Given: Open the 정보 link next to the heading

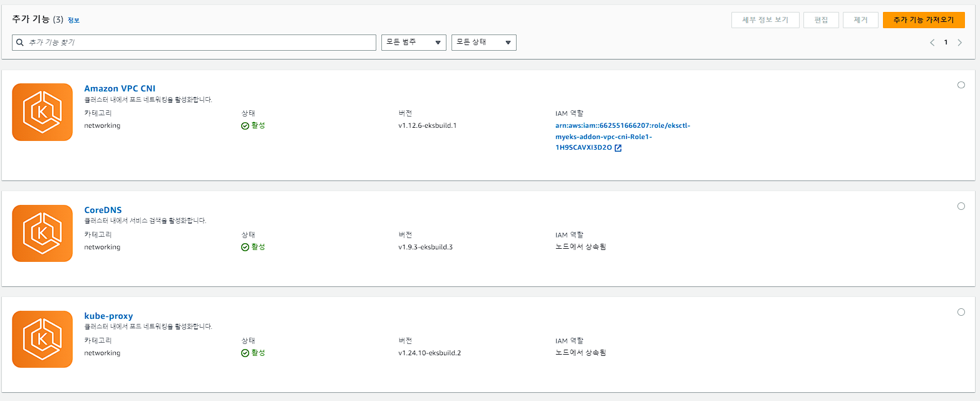Looking at the screenshot, I should [73, 20].
